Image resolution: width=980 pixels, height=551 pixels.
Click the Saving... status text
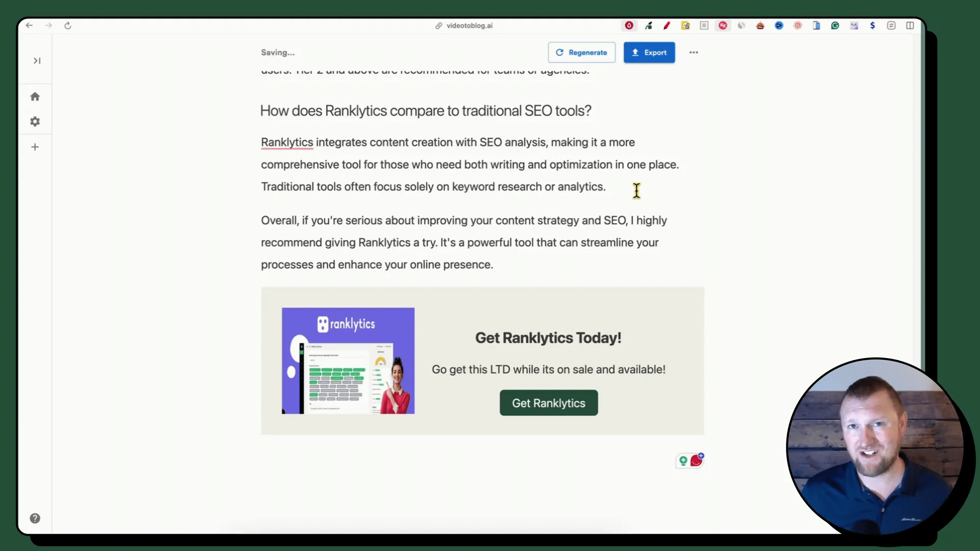pos(278,53)
